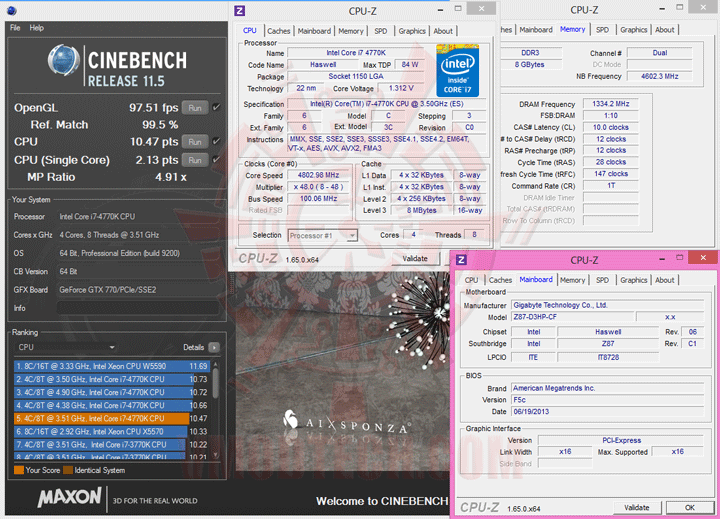The width and height of the screenshot is (720, 519).
Task: Switch to Memory tab in CPU window
Action: point(351,31)
